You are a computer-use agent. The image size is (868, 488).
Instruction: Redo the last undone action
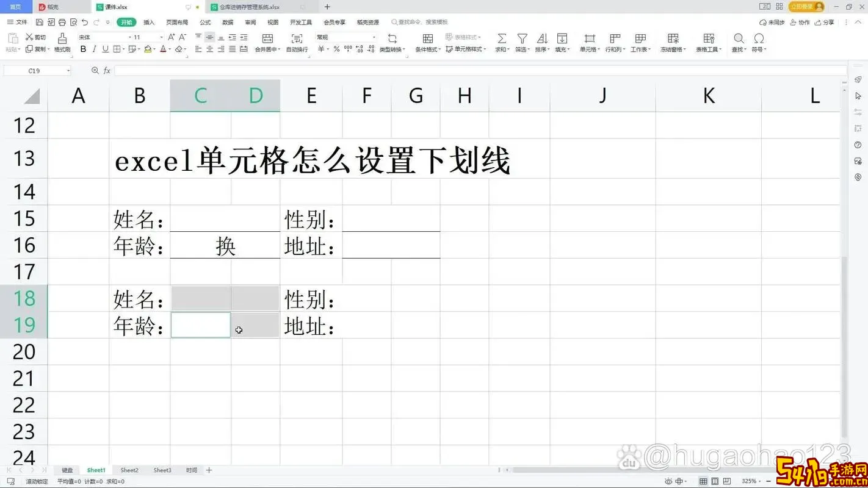click(96, 22)
